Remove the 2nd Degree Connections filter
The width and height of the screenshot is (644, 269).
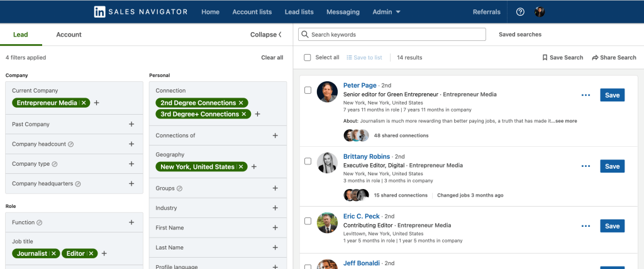pos(241,103)
